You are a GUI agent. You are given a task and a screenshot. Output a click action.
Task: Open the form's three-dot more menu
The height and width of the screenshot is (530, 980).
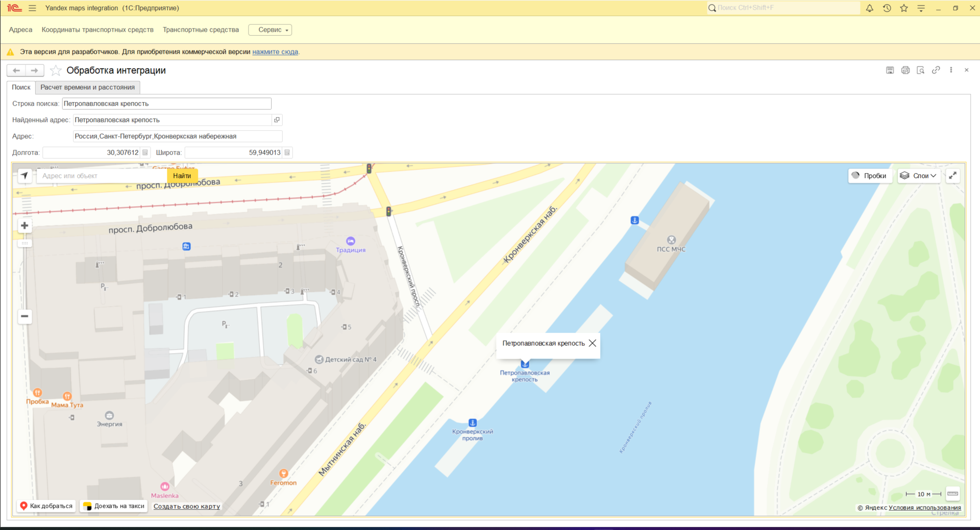(951, 70)
